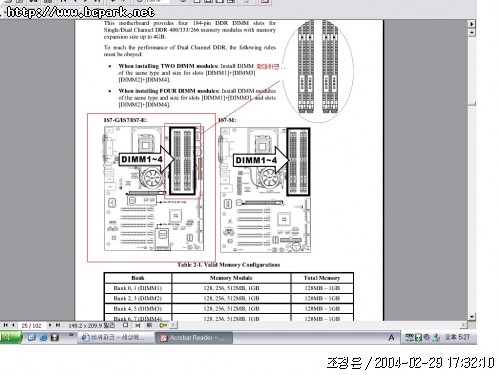This screenshot has width=500, height=375.
Task: Click the first system tray icon
Action: coord(409,338)
